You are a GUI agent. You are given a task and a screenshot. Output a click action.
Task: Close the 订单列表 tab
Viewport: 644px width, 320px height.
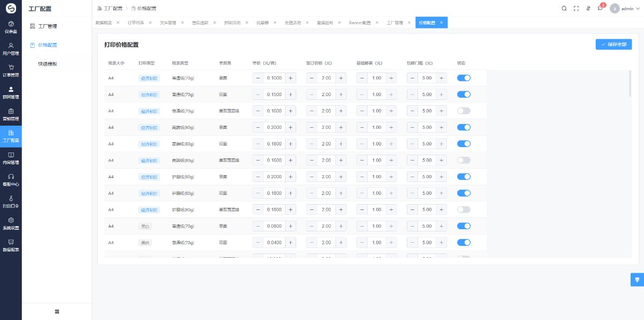click(x=150, y=23)
